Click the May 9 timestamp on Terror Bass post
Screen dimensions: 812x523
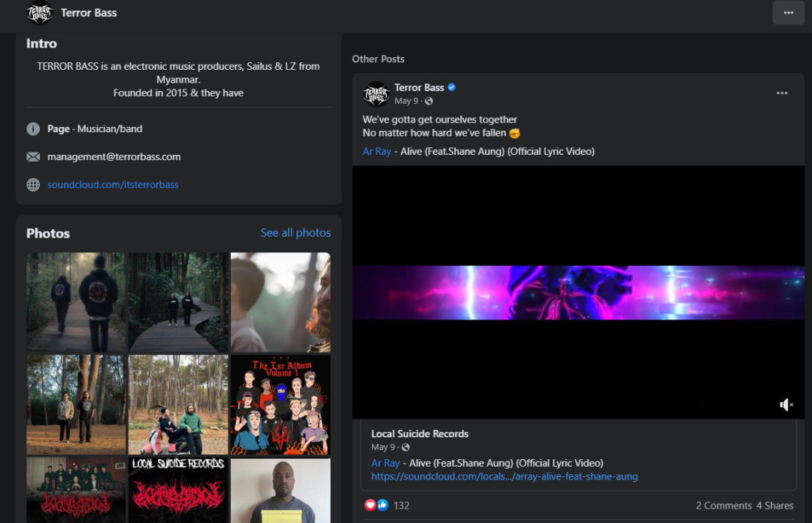406,101
